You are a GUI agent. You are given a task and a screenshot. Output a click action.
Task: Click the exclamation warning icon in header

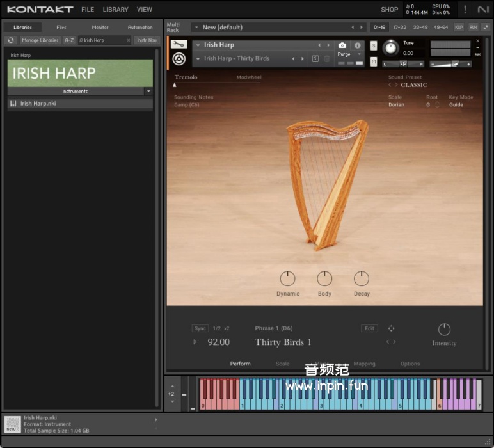[x=465, y=10]
